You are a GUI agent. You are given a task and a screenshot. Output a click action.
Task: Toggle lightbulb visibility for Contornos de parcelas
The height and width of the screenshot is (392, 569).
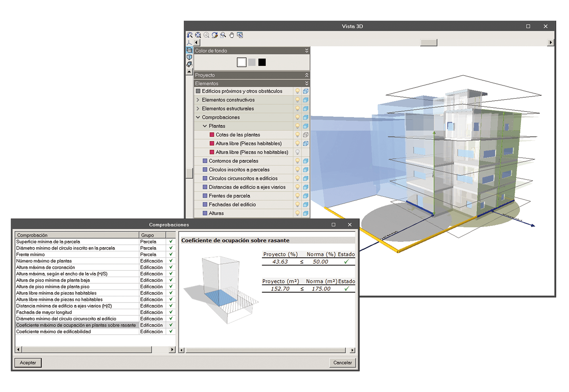(x=297, y=161)
